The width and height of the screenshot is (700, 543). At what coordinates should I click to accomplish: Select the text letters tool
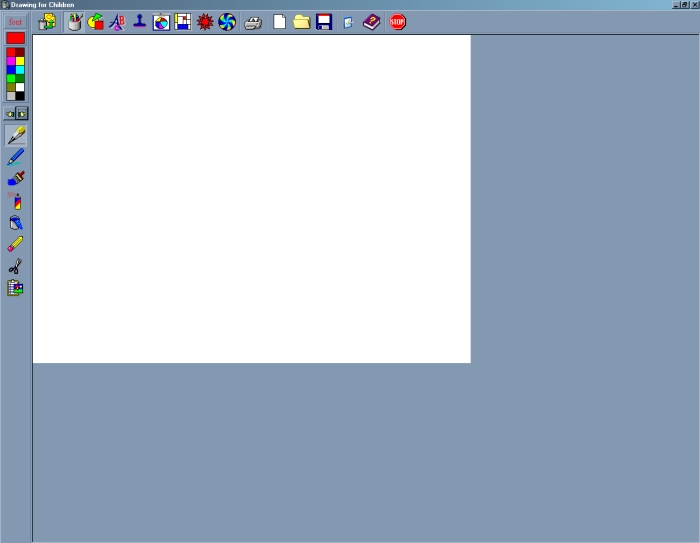point(117,21)
